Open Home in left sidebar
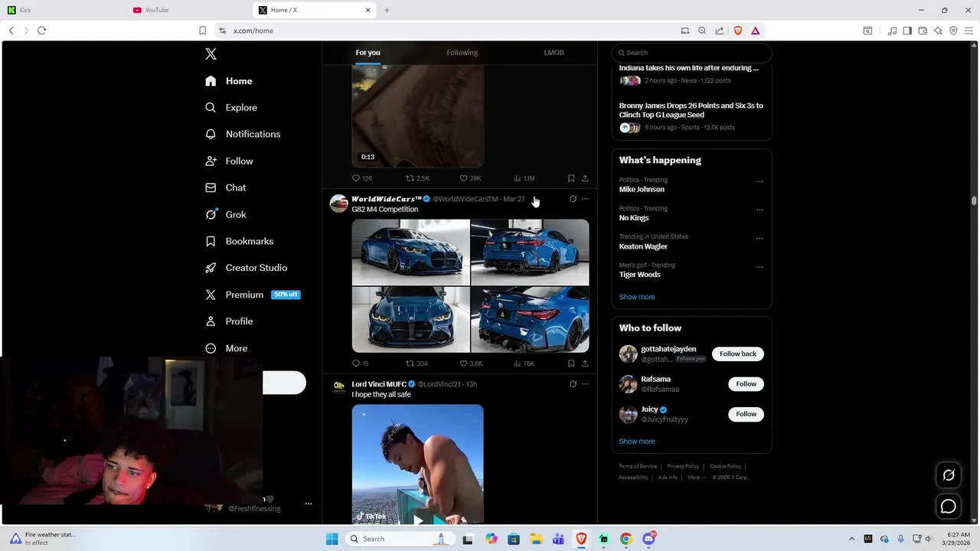Image resolution: width=980 pixels, height=551 pixels. tap(229, 81)
